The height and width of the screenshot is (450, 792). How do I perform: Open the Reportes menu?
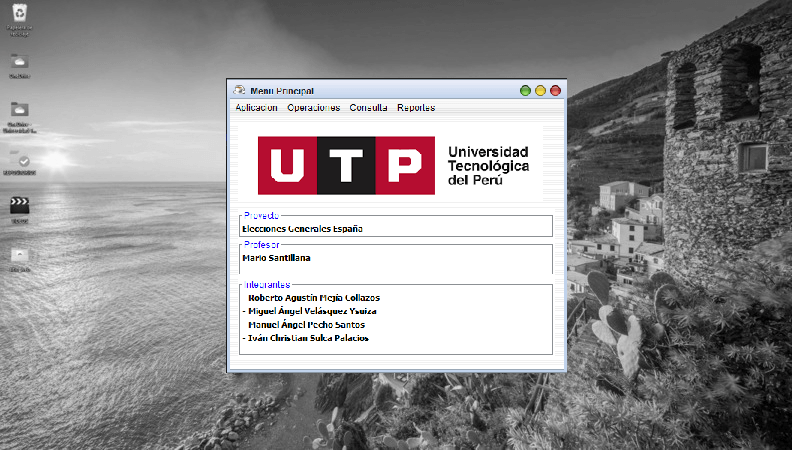click(x=416, y=108)
